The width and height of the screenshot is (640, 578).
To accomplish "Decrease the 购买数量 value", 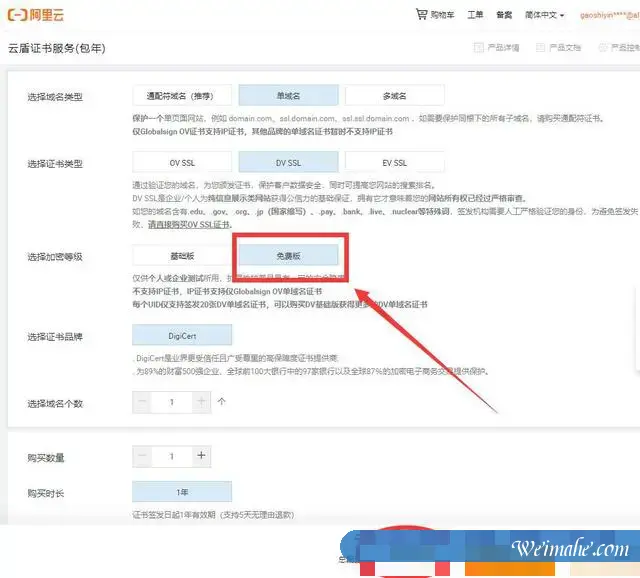I will 142,456.
